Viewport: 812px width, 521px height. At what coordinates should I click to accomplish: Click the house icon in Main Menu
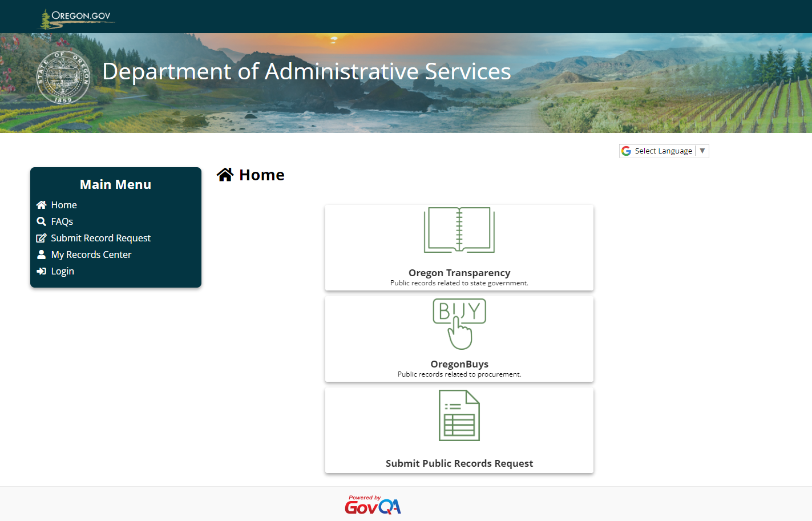[x=41, y=205]
